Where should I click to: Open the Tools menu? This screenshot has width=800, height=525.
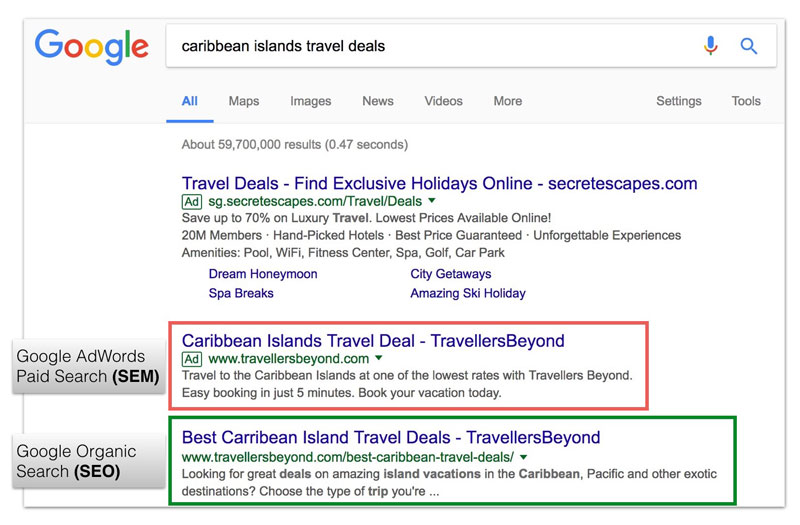click(746, 101)
